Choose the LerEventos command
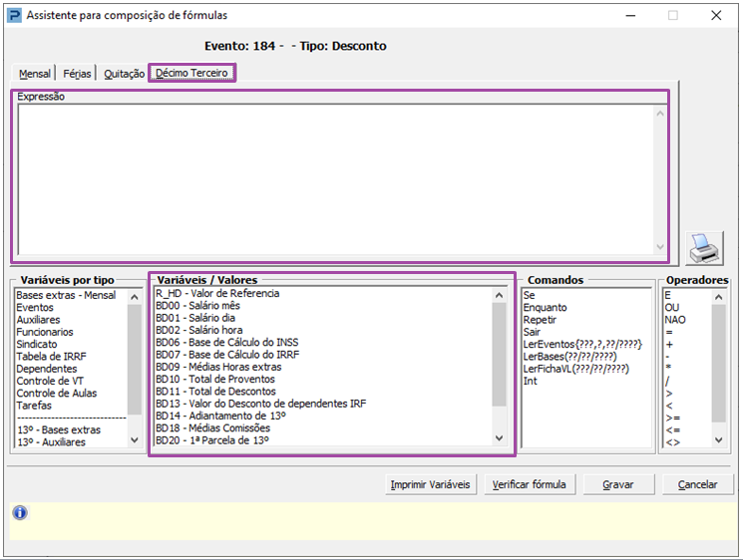 (x=582, y=345)
